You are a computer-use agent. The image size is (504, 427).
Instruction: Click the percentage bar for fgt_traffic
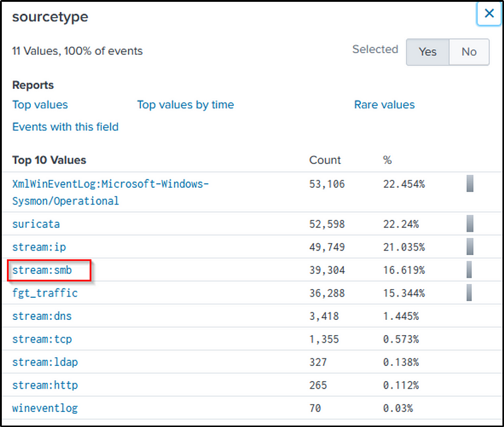point(470,293)
